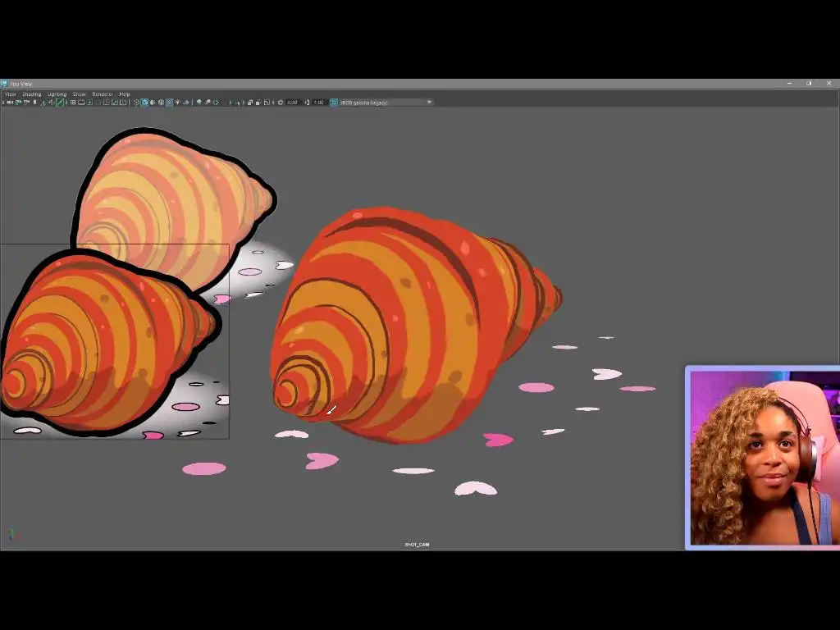The width and height of the screenshot is (840, 630).
Task: Click the axis gizmo in viewport corner
Action: pyautogui.click(x=13, y=535)
